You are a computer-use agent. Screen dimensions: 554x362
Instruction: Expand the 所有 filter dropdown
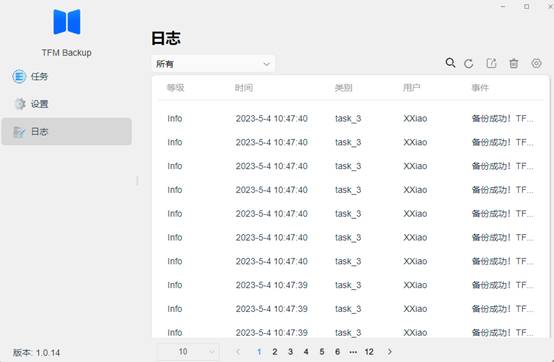[213, 64]
